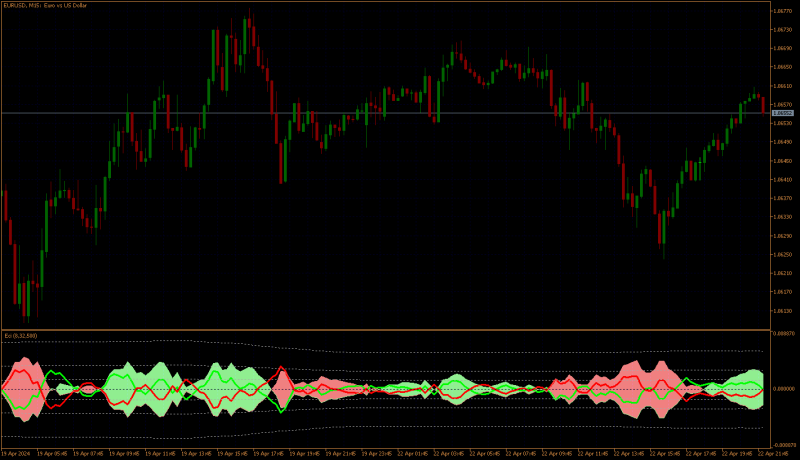Click the 22 Apr 13:45 time label
Screen dimensions: 800x460
629,453
